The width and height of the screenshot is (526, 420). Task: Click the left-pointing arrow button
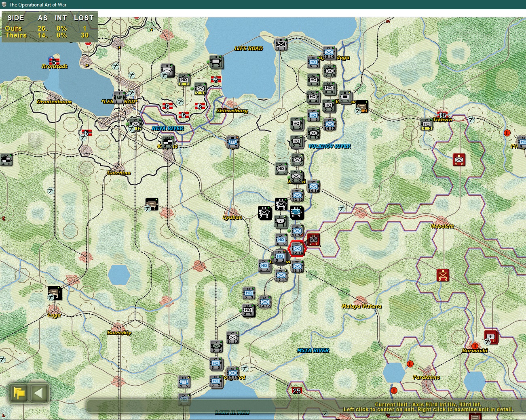(38, 393)
